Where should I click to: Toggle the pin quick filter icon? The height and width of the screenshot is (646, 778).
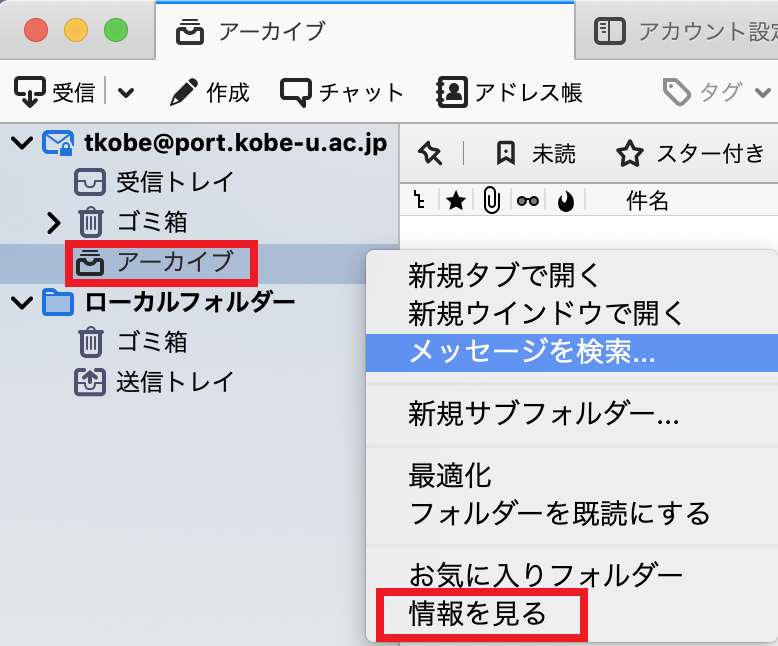pos(430,153)
